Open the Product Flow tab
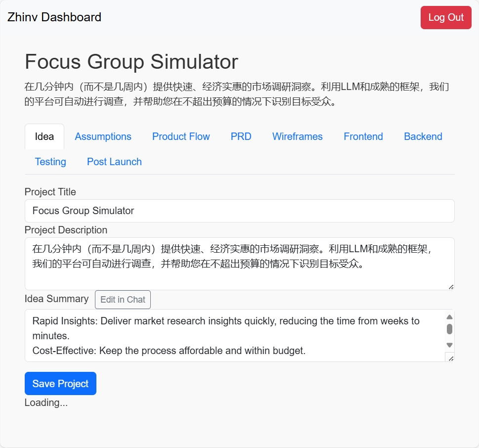This screenshot has height=448, width=479. tap(181, 137)
